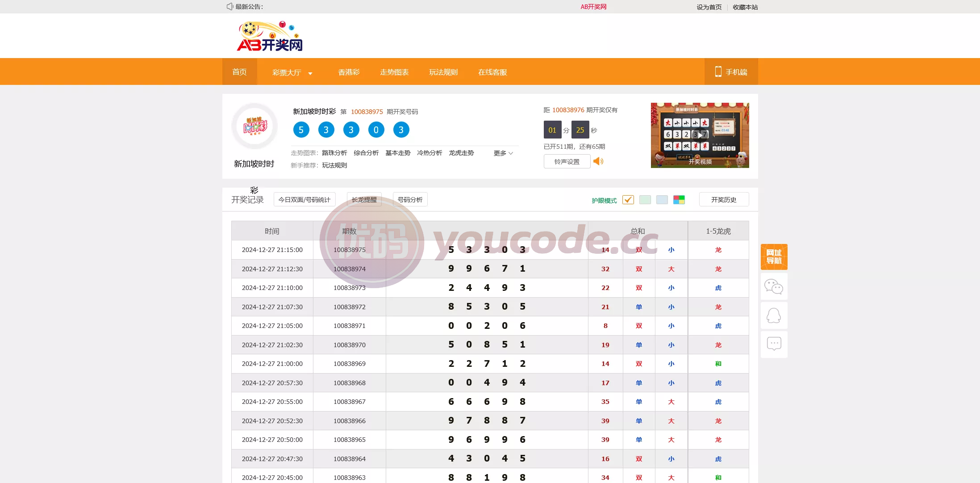Screen dimensions: 980x483
Task: Click the 新加坡时时彩 round lottery logo
Action: tap(254, 126)
